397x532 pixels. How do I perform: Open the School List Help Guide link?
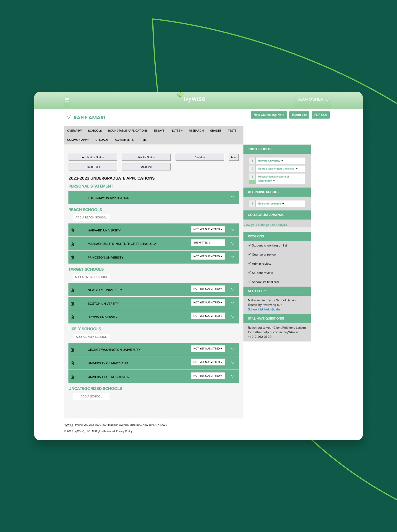[x=264, y=309]
